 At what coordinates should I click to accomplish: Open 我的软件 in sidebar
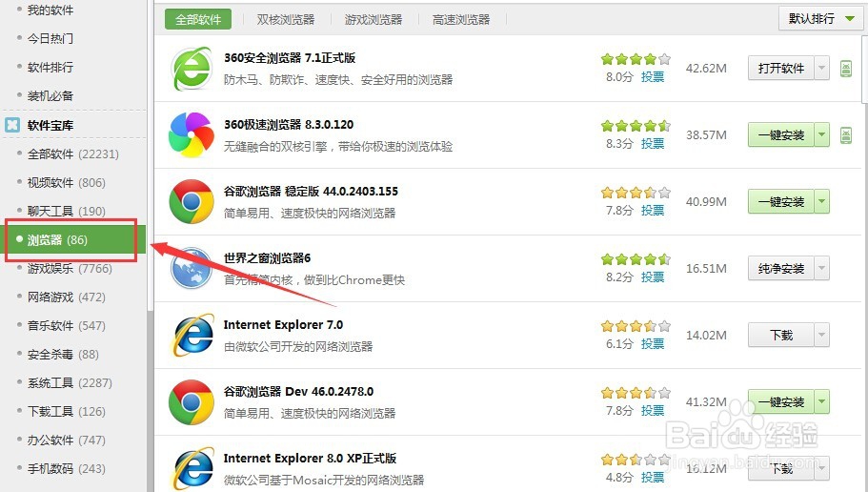click(50, 10)
